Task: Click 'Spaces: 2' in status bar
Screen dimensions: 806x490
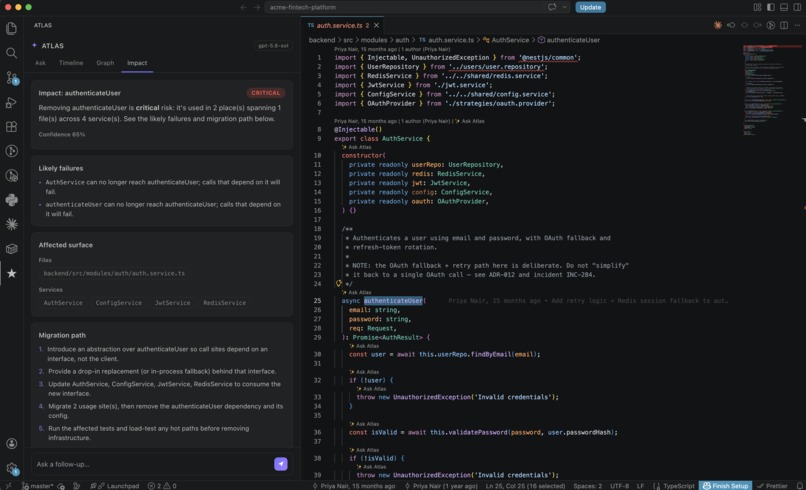Action: [x=587, y=486]
